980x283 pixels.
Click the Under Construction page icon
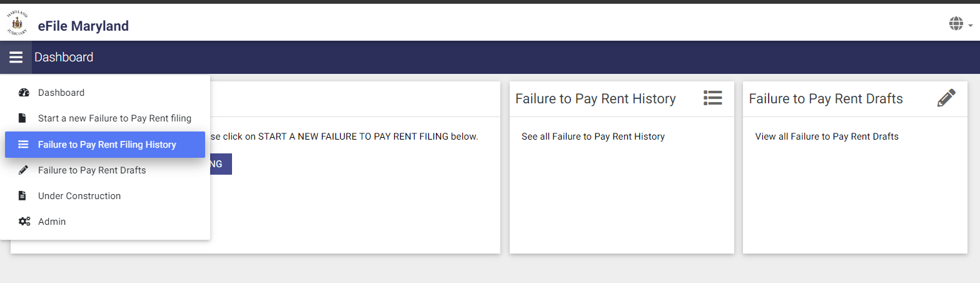point(23,196)
